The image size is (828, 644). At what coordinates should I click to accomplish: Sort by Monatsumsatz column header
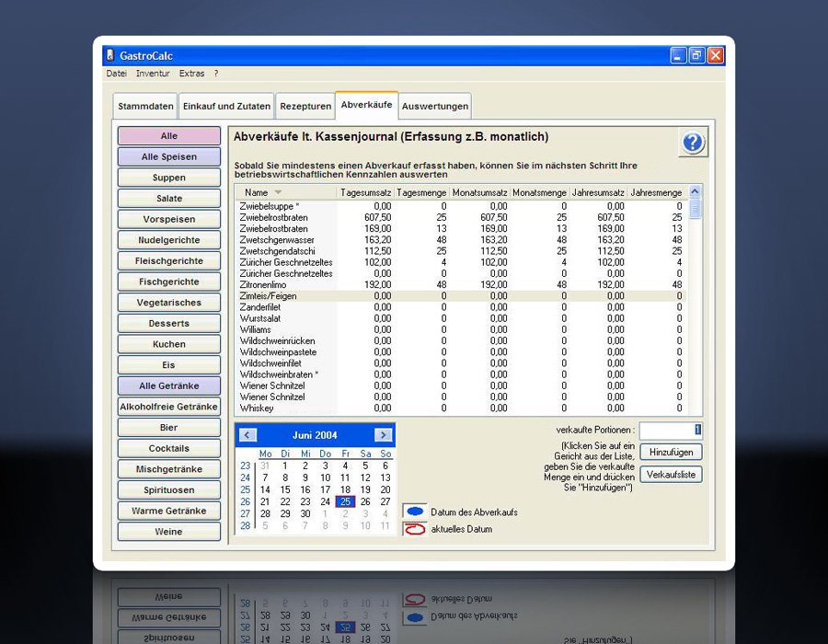[479, 192]
